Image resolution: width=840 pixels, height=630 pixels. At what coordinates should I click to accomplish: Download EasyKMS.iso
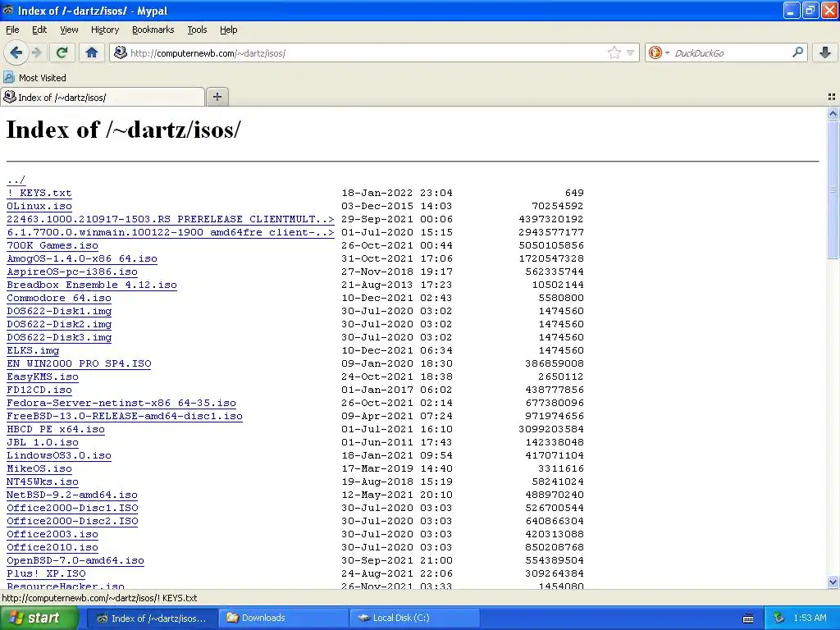(x=43, y=377)
